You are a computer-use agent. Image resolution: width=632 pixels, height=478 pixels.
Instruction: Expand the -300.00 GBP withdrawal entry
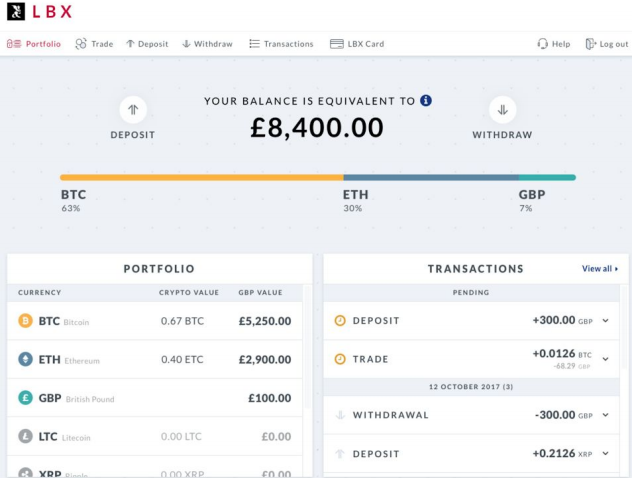pyautogui.click(x=605, y=415)
